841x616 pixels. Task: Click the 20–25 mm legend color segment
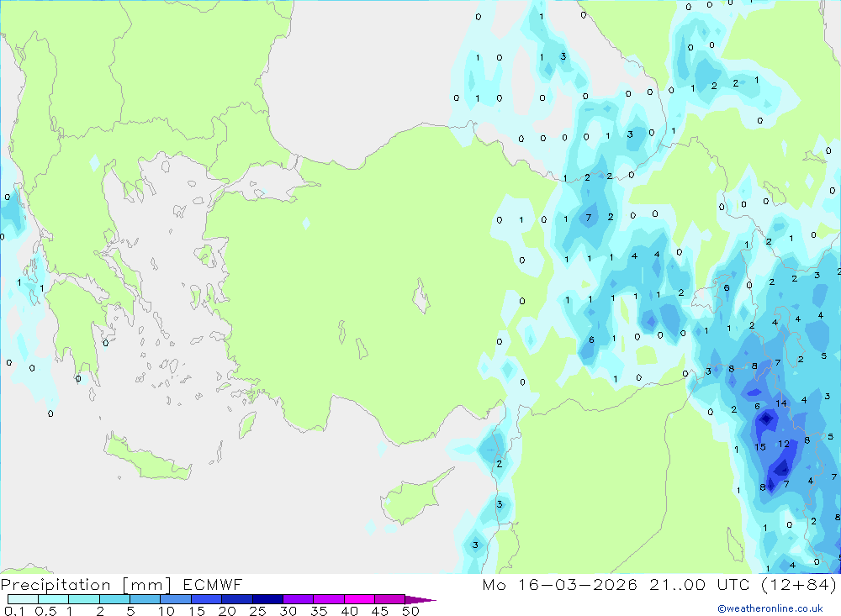pos(237,599)
